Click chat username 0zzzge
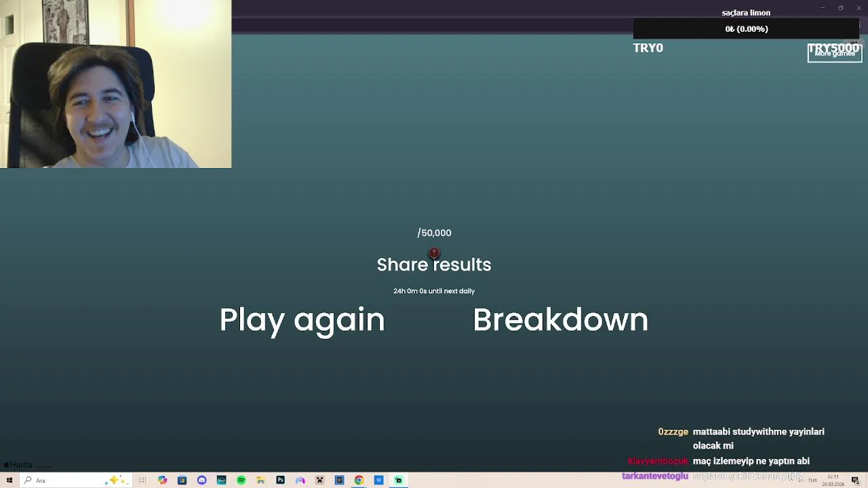Viewport: 868px width, 488px height. [x=673, y=432]
